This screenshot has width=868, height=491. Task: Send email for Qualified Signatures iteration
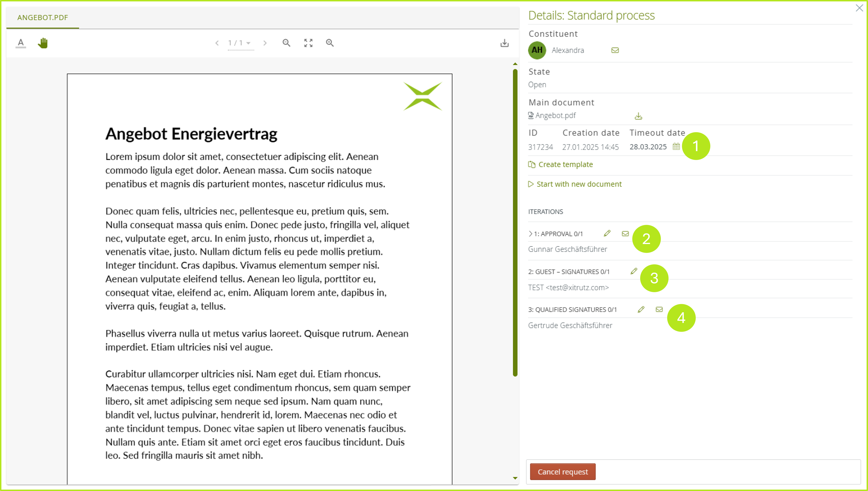tap(659, 309)
